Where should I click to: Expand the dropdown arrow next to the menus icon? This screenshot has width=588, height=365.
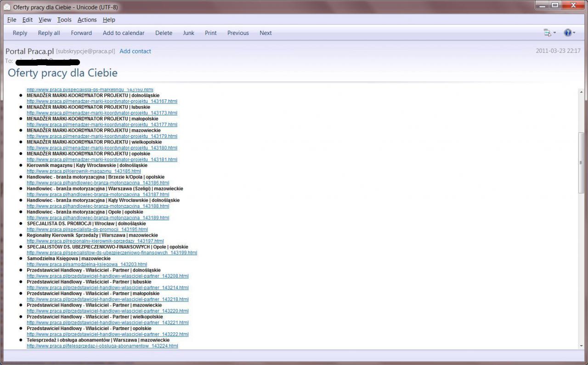click(554, 33)
